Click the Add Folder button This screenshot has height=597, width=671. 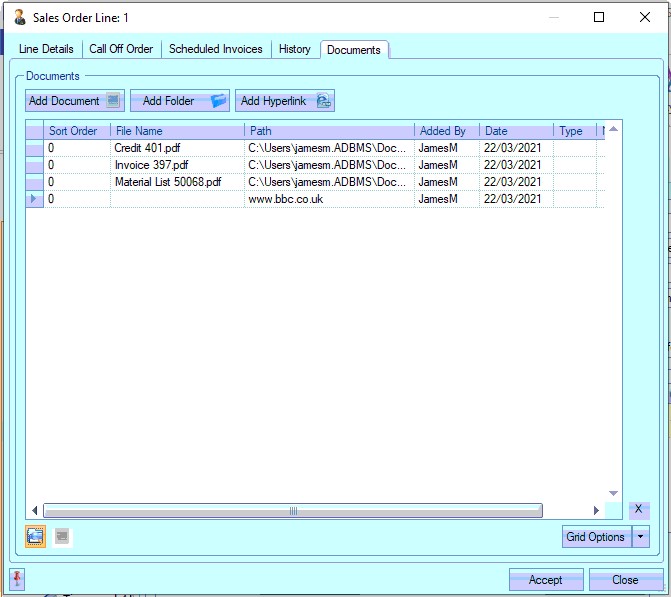click(180, 101)
